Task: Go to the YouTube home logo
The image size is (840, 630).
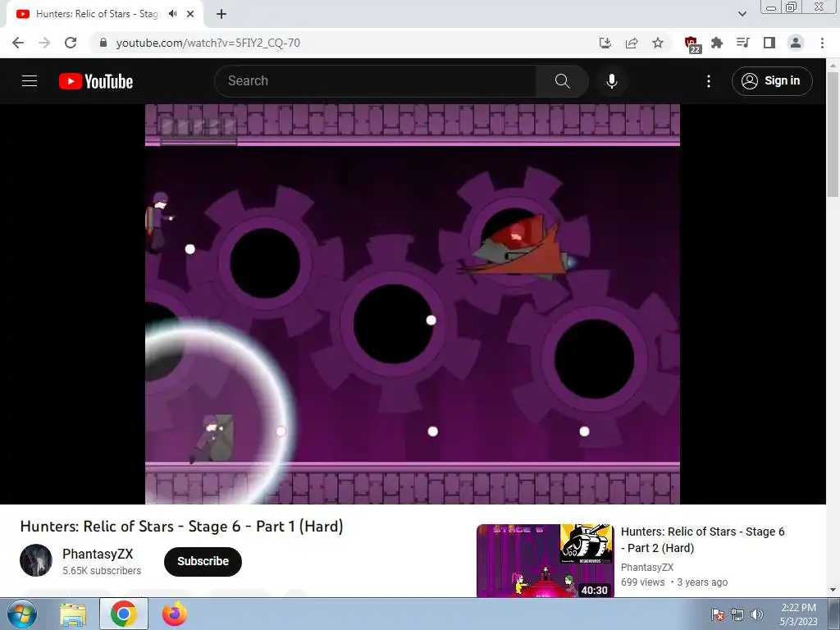Action: (96, 81)
